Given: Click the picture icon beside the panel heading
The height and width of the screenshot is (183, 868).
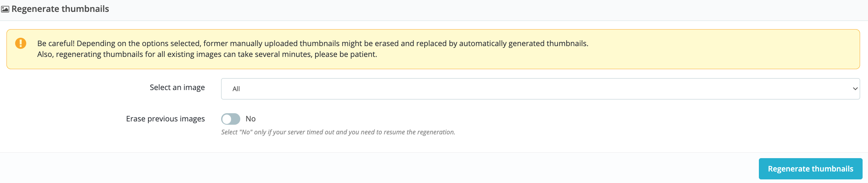Looking at the screenshot, I should coord(5,9).
